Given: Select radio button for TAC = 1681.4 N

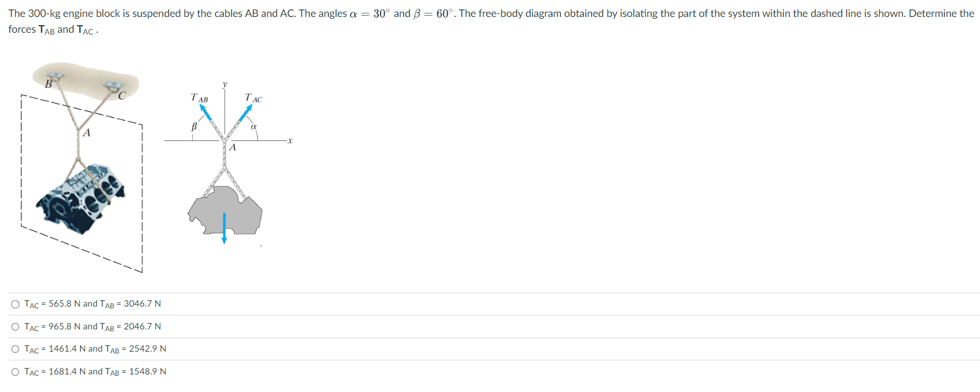Looking at the screenshot, I should pyautogui.click(x=15, y=372).
